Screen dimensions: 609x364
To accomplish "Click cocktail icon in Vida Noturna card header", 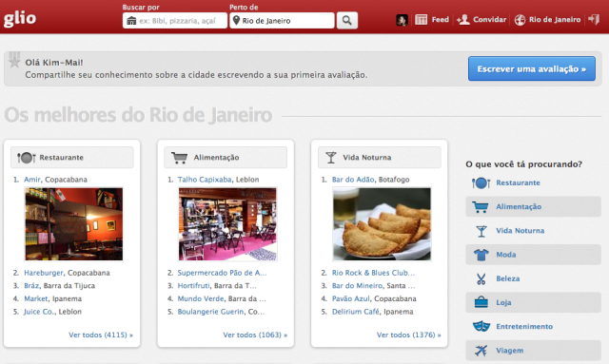I will pos(331,158).
